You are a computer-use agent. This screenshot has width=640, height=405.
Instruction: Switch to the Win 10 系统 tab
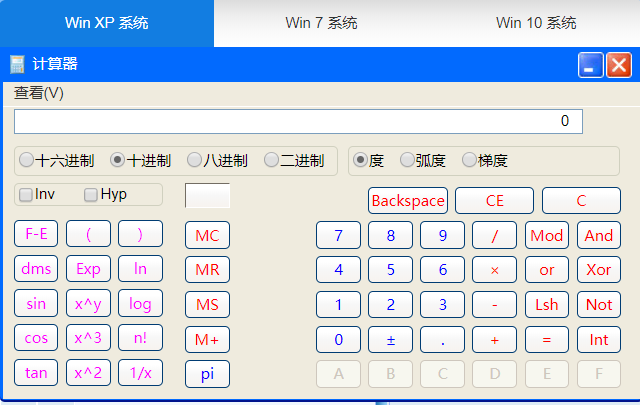point(536,23)
